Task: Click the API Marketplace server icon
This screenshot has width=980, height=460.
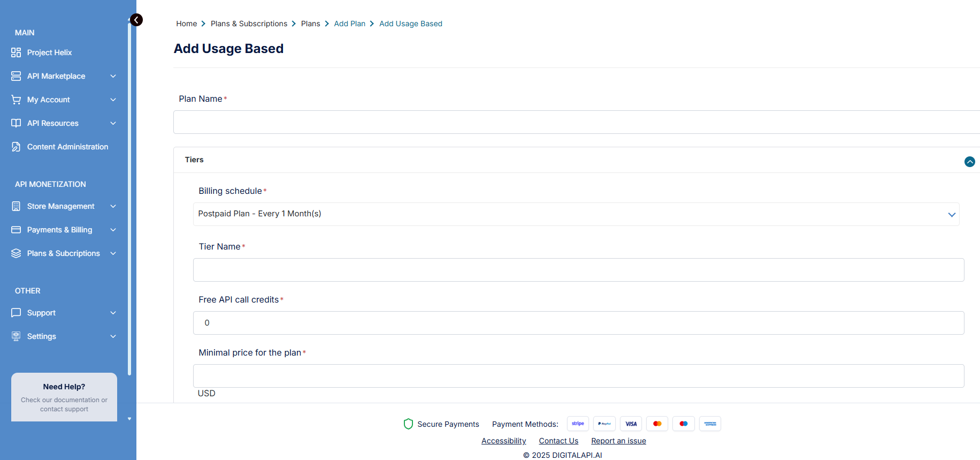Action: coord(16,76)
